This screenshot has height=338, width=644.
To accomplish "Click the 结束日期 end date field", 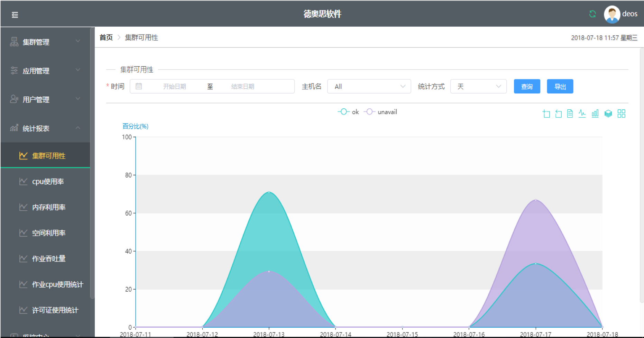I will [x=243, y=86].
